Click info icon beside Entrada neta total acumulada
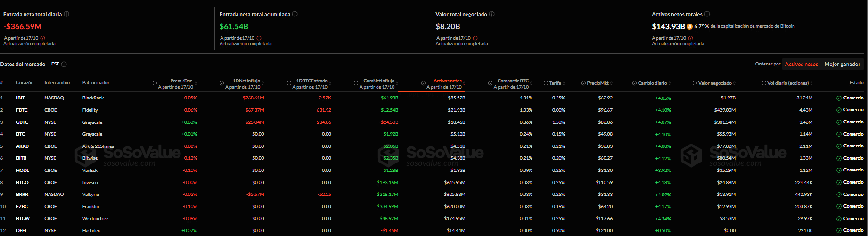Image resolution: width=868 pixels, height=236 pixels. coord(295,14)
